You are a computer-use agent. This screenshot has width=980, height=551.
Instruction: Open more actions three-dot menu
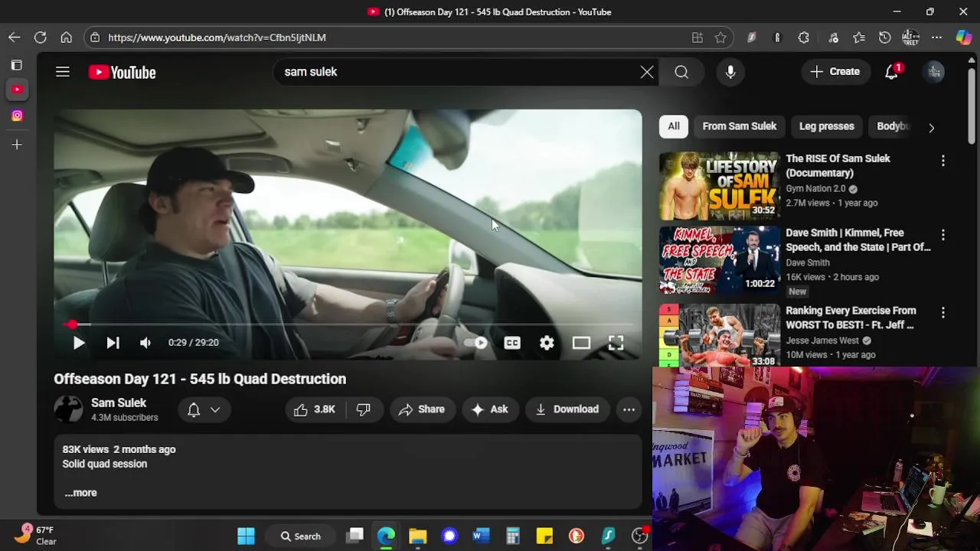point(629,409)
